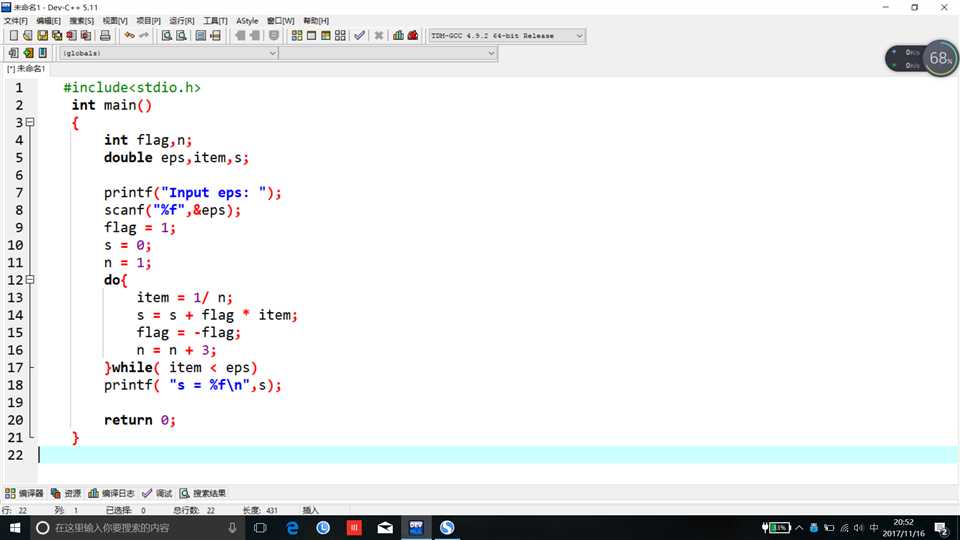Open the AStyle menu
The width and height of the screenshot is (960, 540).
tap(247, 21)
